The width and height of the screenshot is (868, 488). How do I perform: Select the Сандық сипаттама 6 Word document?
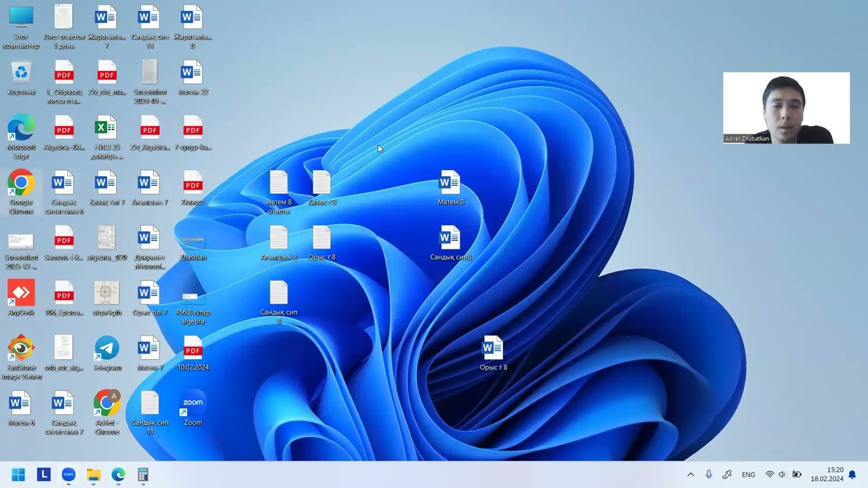point(64,192)
